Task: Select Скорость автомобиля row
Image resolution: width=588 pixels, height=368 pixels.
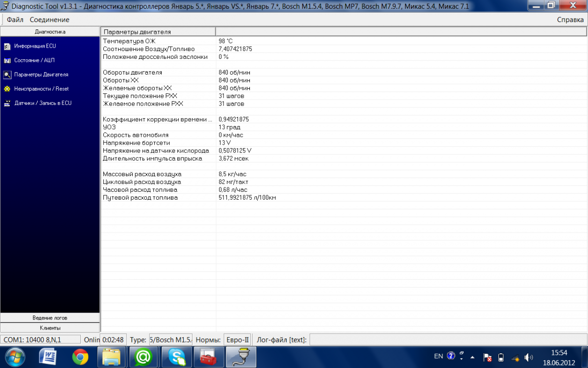Action: [343, 135]
